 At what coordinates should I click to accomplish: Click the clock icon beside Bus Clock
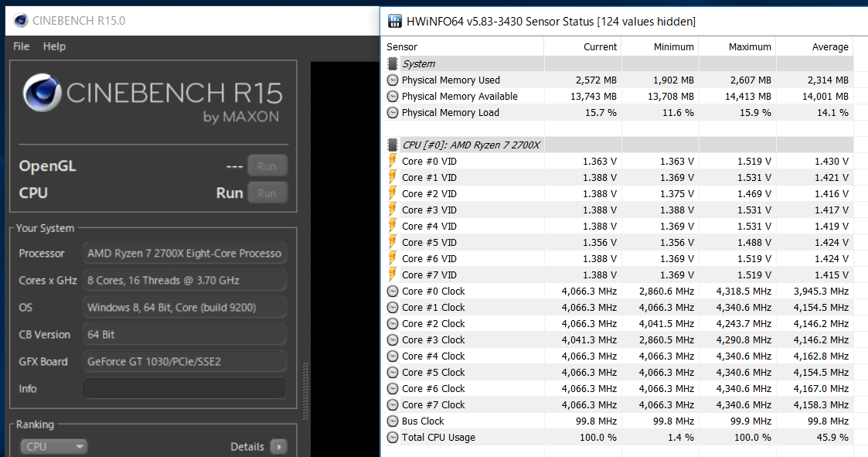(x=393, y=421)
